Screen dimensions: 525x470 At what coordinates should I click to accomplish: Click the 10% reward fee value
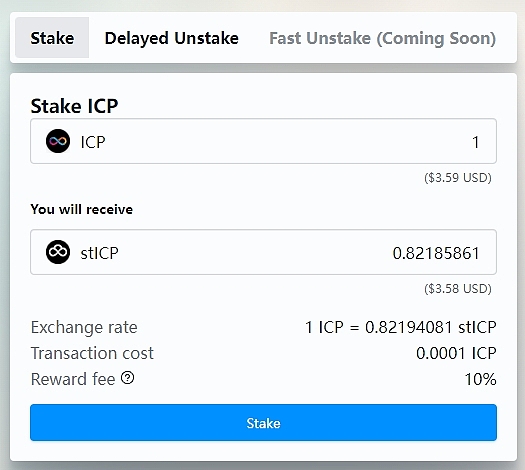click(480, 379)
